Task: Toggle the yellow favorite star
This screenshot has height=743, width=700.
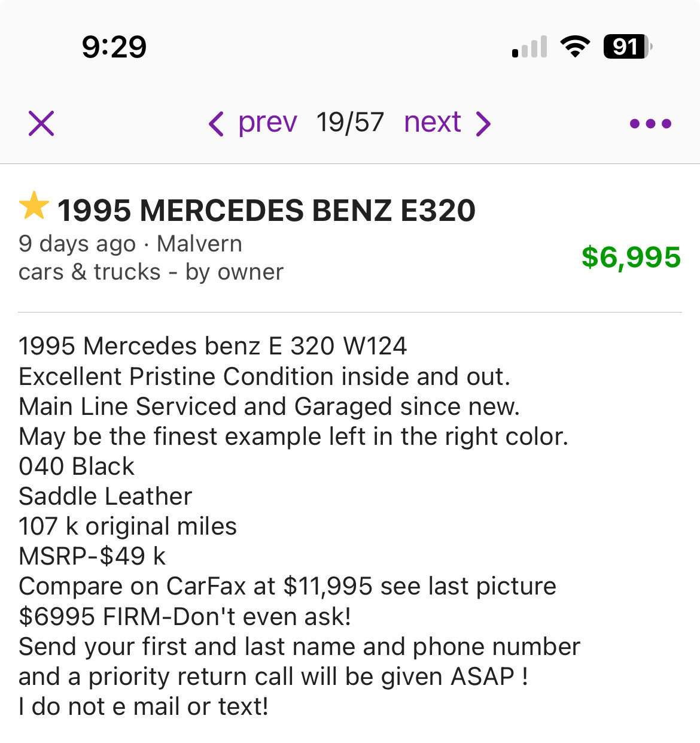Action: (34, 206)
